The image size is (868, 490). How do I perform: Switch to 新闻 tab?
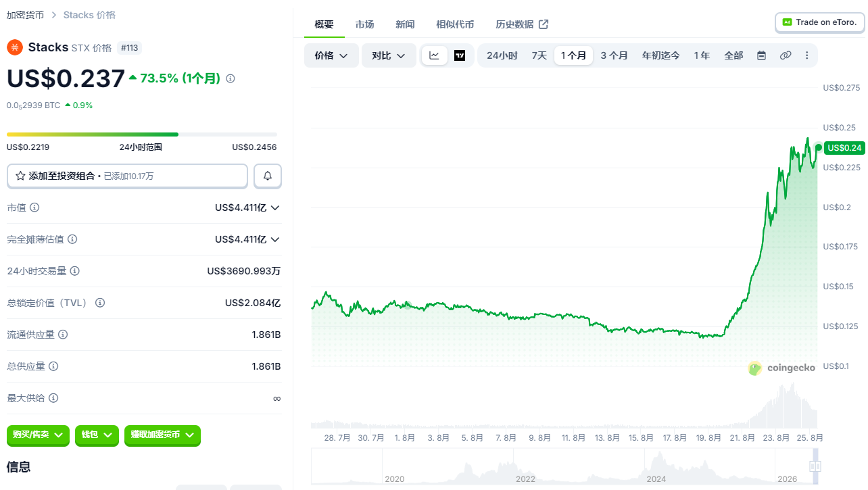coord(406,24)
